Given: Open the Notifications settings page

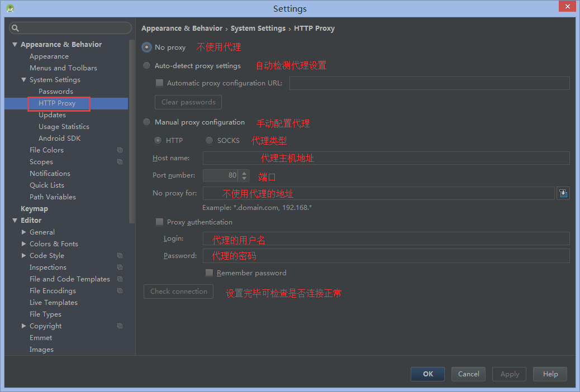Looking at the screenshot, I should coord(50,174).
